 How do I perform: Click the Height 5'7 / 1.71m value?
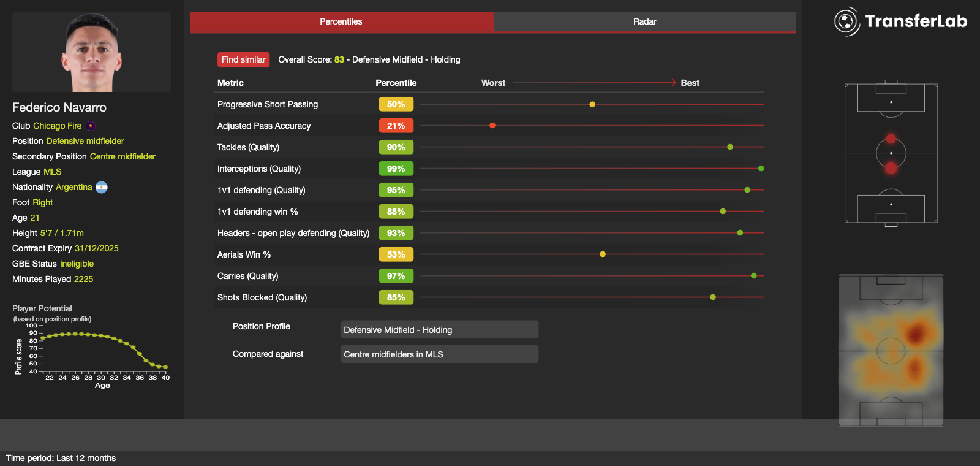(62, 233)
